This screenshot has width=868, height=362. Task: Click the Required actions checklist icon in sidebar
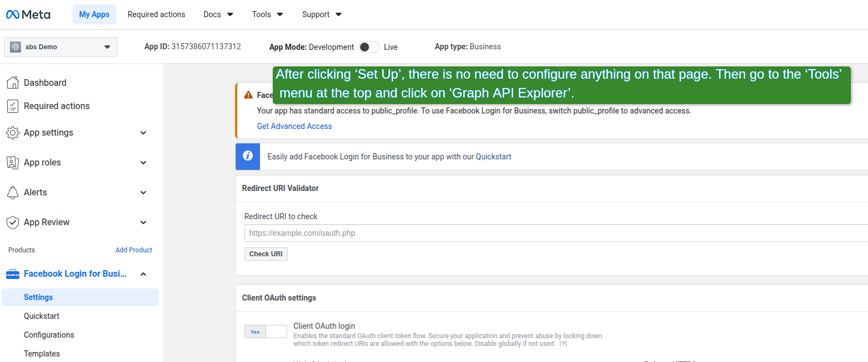coord(13,106)
